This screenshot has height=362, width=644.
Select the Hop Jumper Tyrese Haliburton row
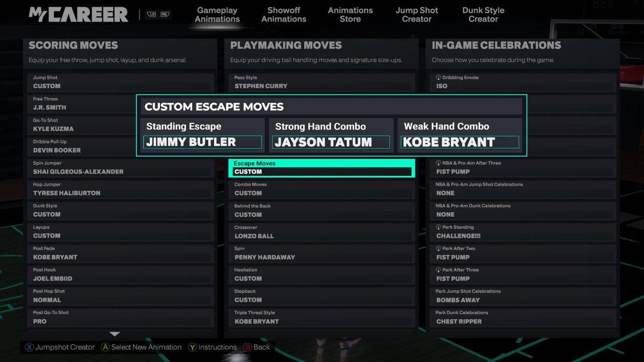tap(120, 189)
